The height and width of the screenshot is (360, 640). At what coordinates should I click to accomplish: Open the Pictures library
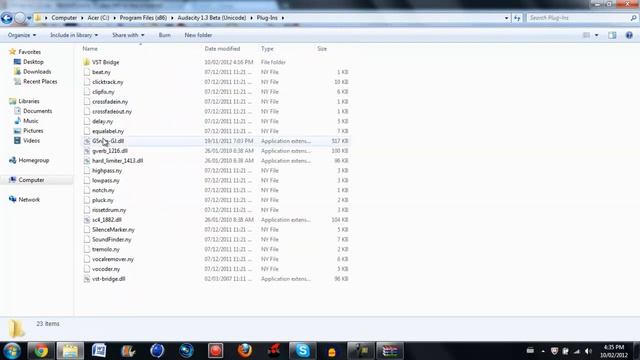[x=33, y=131]
